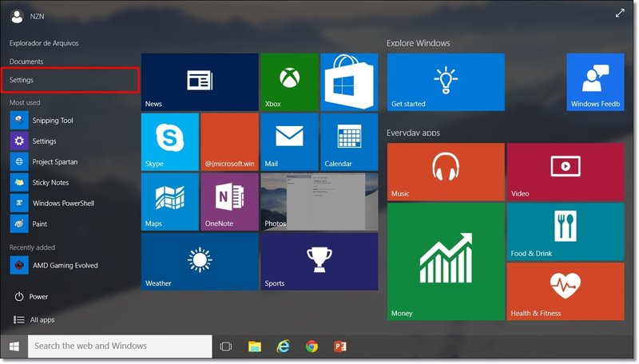Launch Internet Explorer from taskbar
The width and height of the screenshot is (639, 364).
[x=284, y=346]
